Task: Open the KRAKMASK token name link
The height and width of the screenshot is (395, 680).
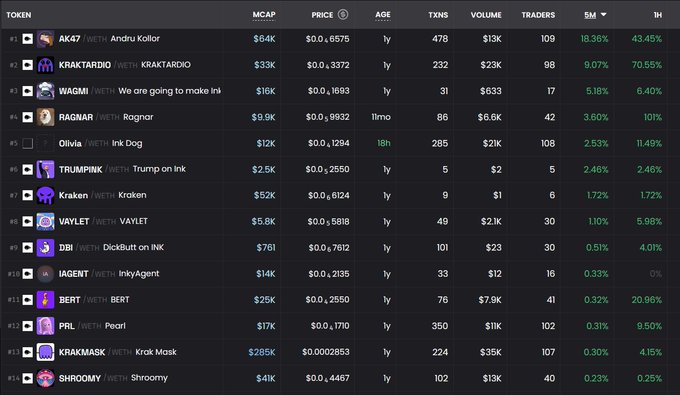Action: (x=82, y=352)
